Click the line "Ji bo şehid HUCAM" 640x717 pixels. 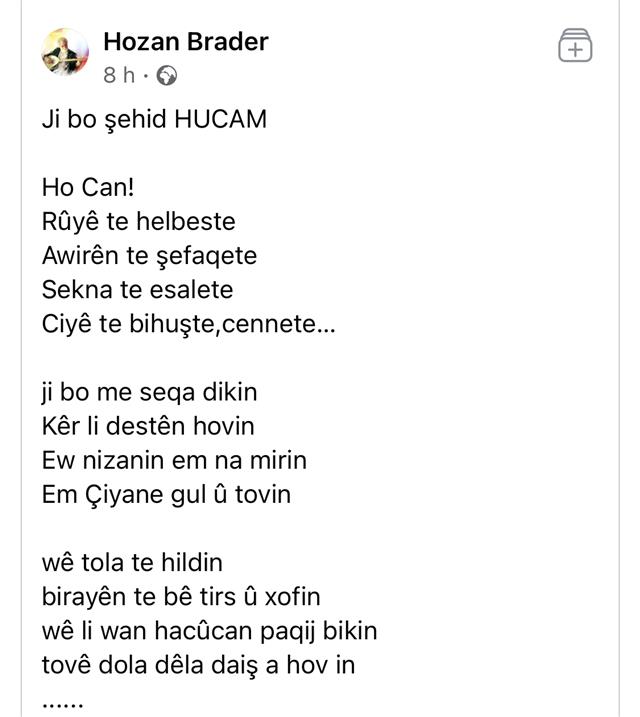coord(154,120)
